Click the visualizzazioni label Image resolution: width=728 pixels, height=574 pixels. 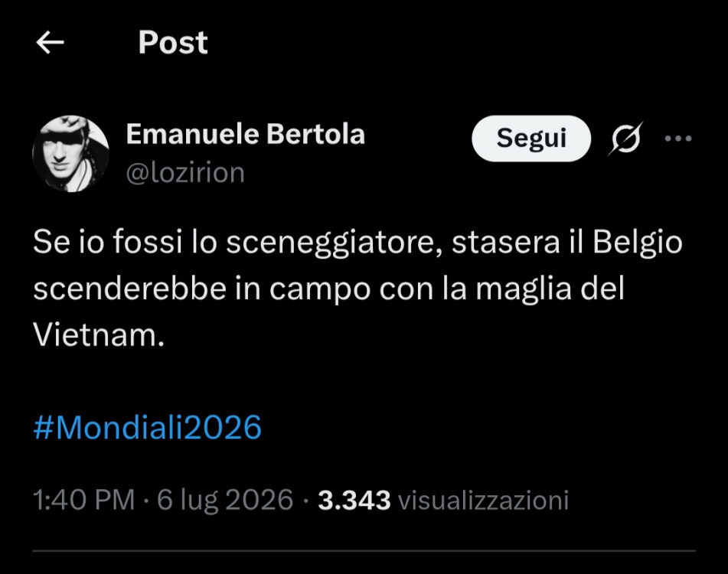tap(483, 501)
